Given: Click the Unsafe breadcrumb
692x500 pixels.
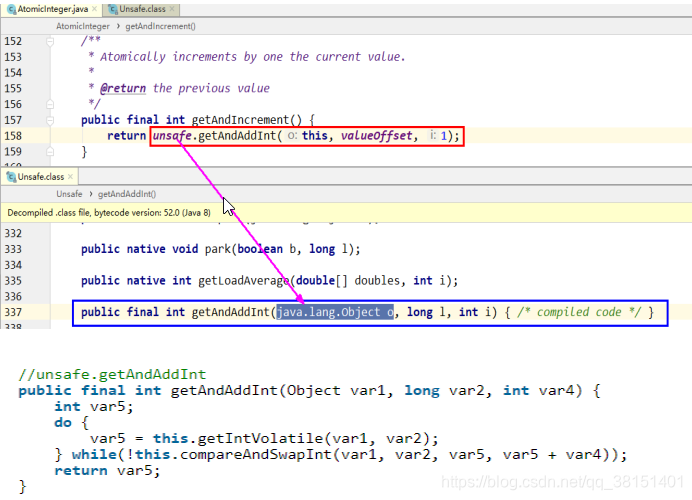Looking at the screenshot, I should pos(69,194).
